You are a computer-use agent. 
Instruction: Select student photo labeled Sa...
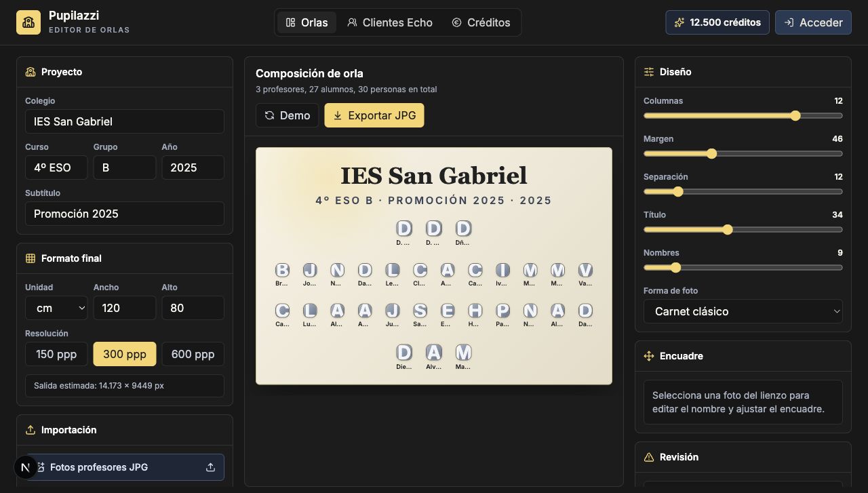[x=420, y=311]
